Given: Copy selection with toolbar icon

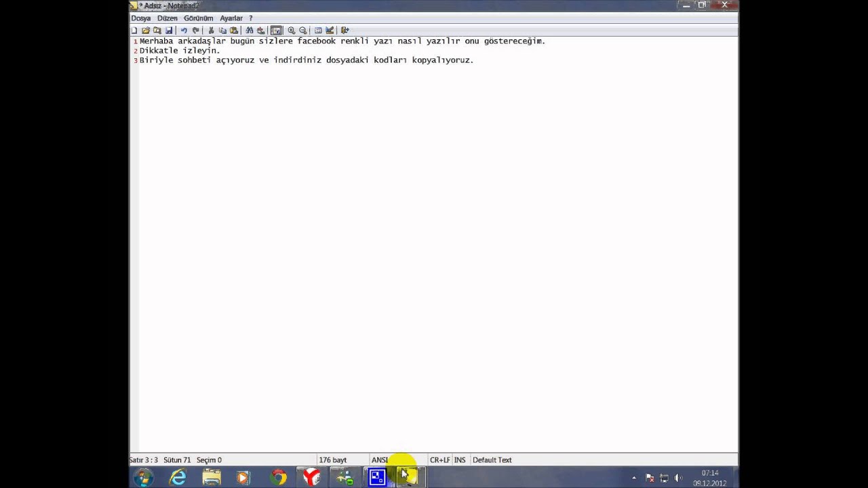Looking at the screenshot, I should click(x=222, y=30).
